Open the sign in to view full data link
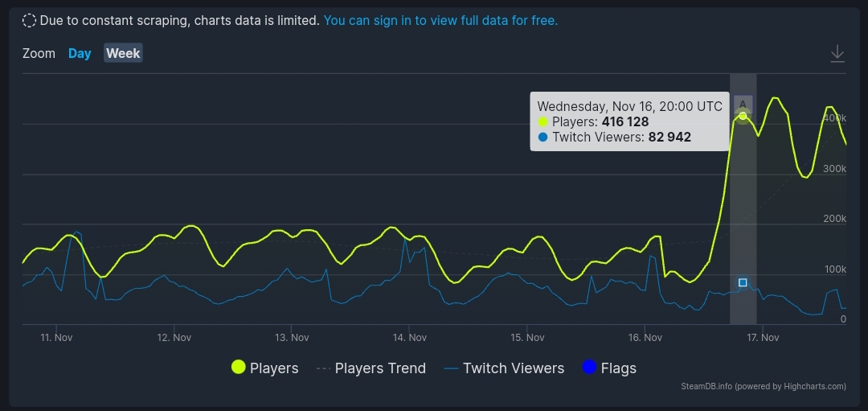 pyautogui.click(x=440, y=20)
